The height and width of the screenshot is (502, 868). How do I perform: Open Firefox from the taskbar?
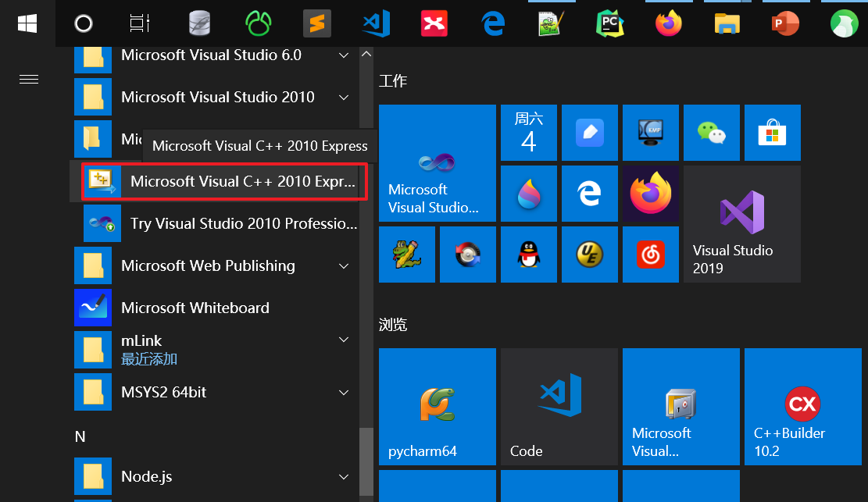click(x=669, y=23)
